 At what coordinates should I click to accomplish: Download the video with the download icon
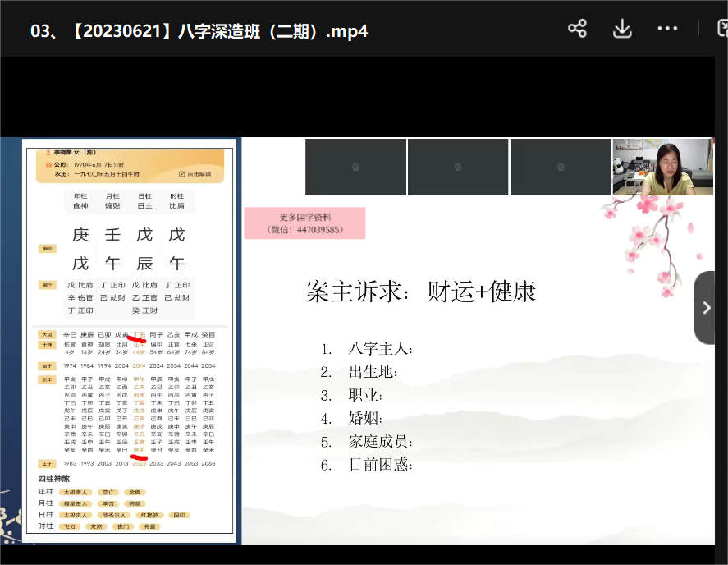(622, 29)
